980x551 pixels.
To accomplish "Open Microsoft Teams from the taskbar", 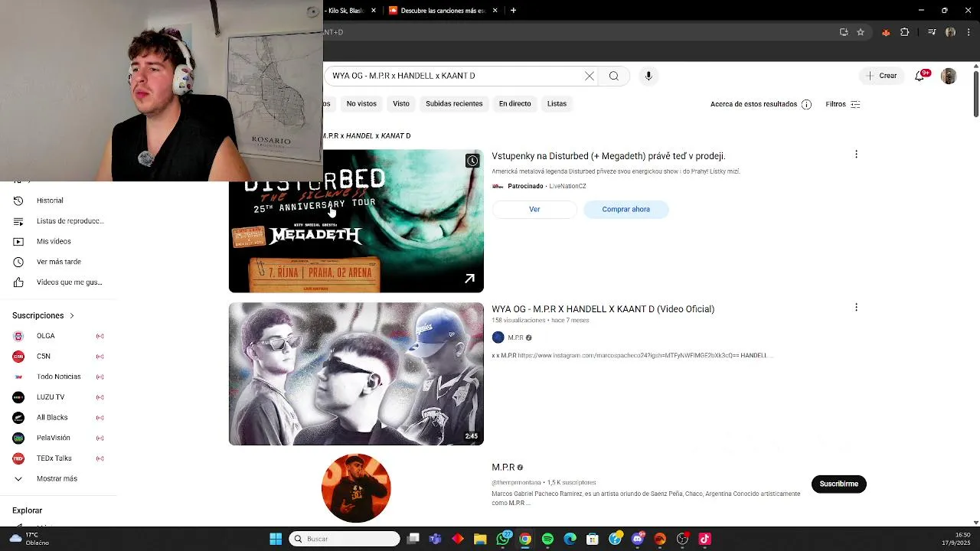I will click(436, 539).
